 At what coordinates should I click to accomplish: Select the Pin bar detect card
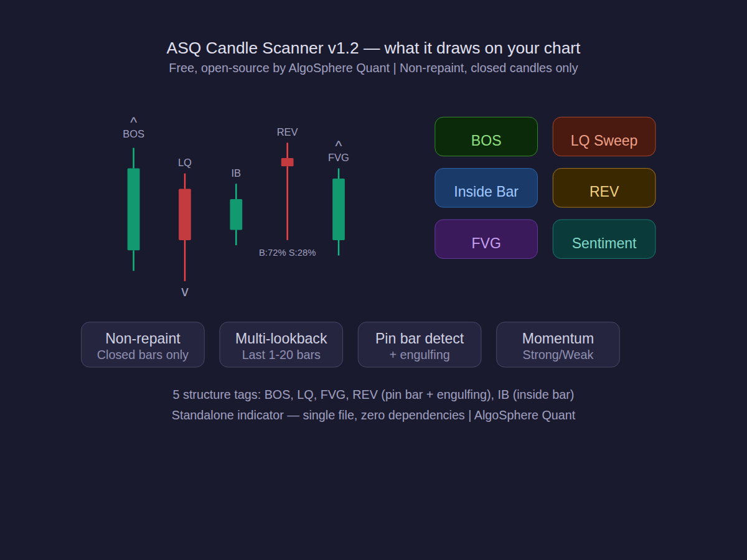tap(419, 345)
